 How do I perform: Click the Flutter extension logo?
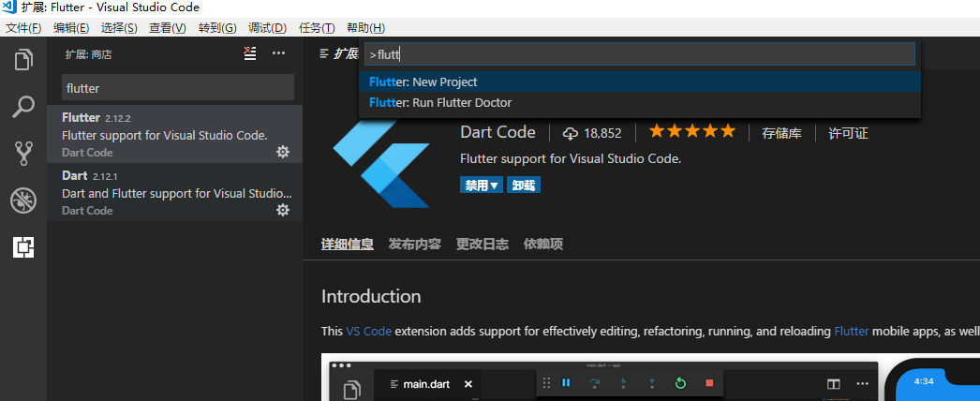coord(382,162)
